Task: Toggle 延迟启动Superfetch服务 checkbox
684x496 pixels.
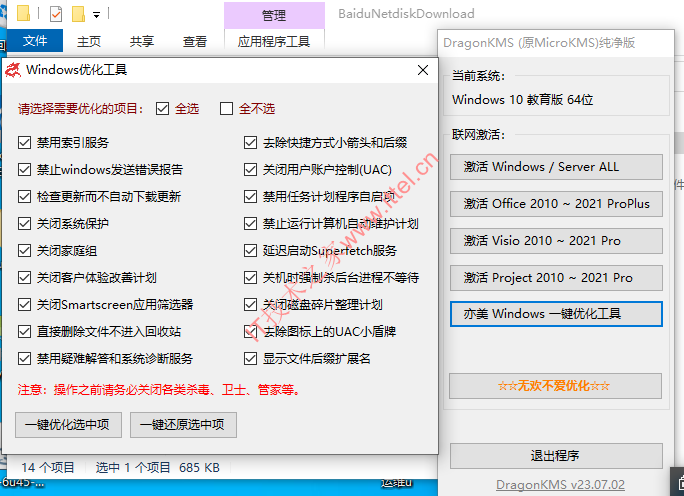Action: click(x=250, y=251)
